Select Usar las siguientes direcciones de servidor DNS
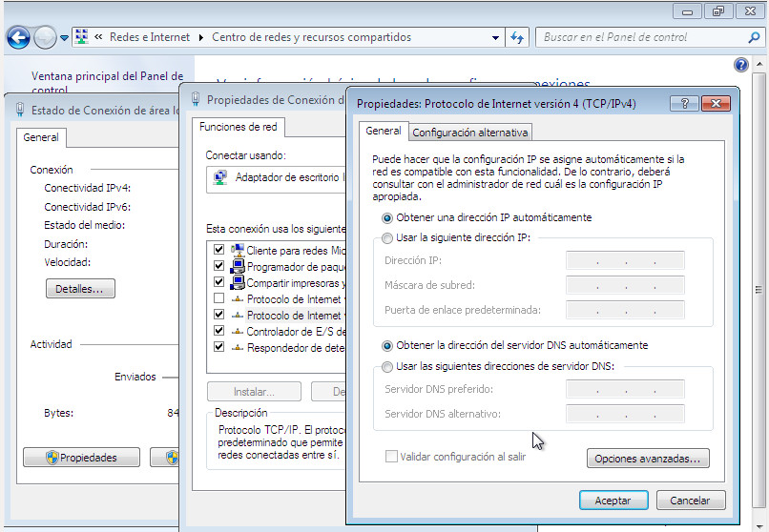 coord(387,367)
